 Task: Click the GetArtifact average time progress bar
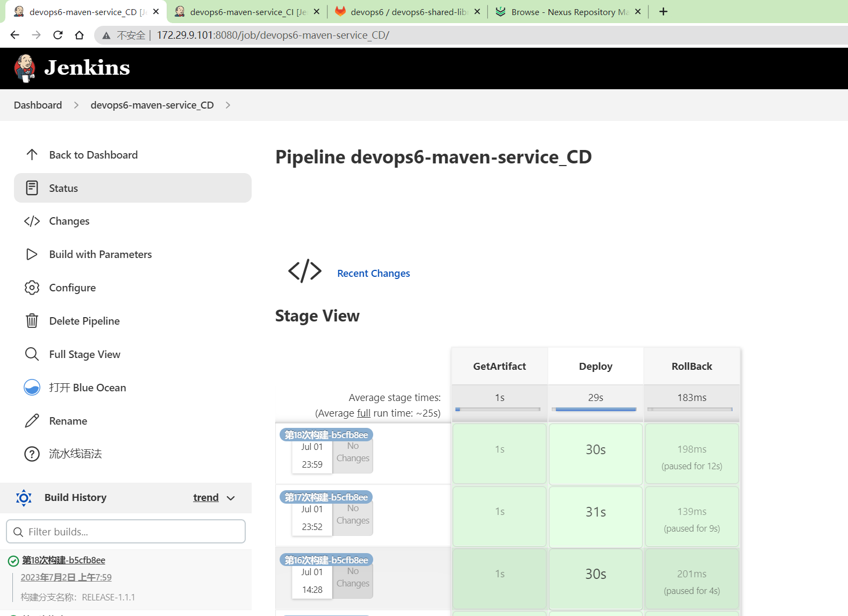(x=497, y=410)
